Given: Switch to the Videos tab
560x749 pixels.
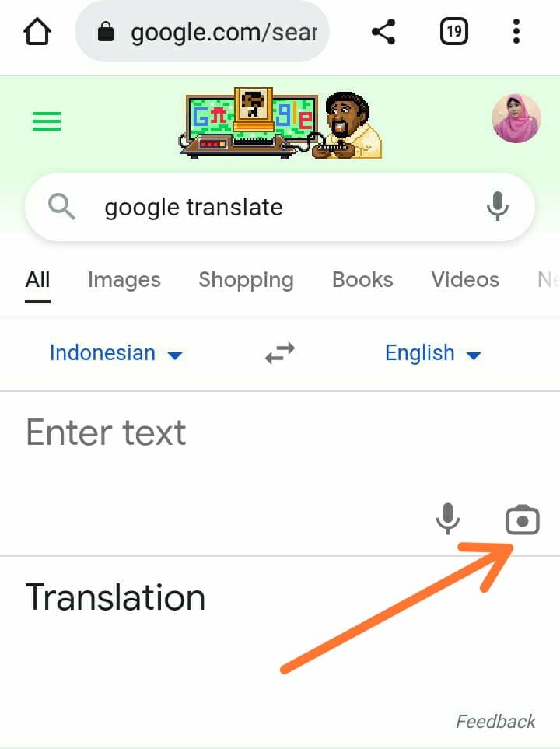Looking at the screenshot, I should [x=465, y=280].
